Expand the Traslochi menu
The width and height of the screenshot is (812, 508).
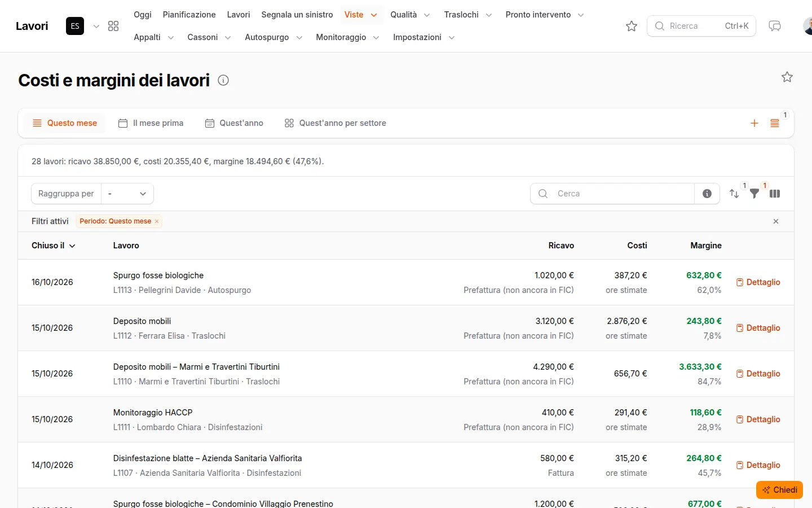467,15
